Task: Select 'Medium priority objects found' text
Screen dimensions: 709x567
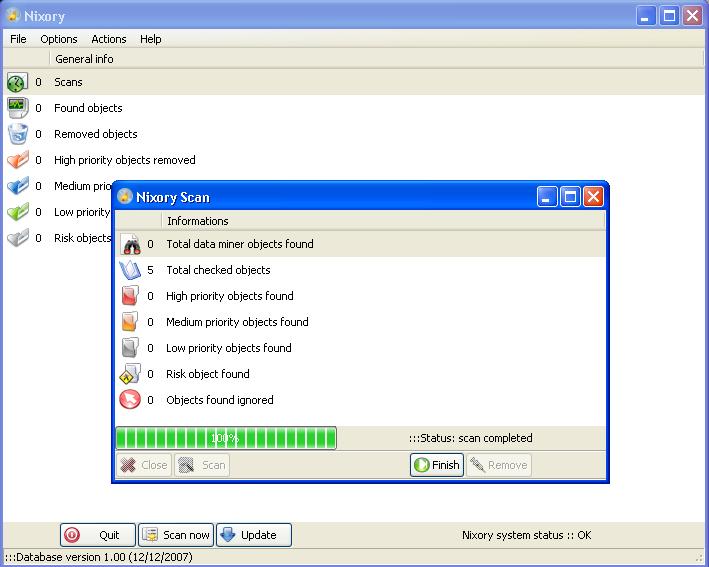Action: click(237, 322)
